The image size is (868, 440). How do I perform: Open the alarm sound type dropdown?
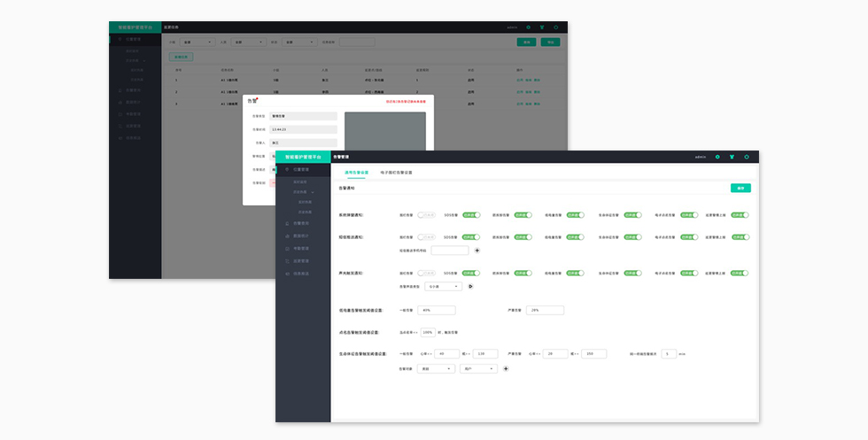point(443,286)
